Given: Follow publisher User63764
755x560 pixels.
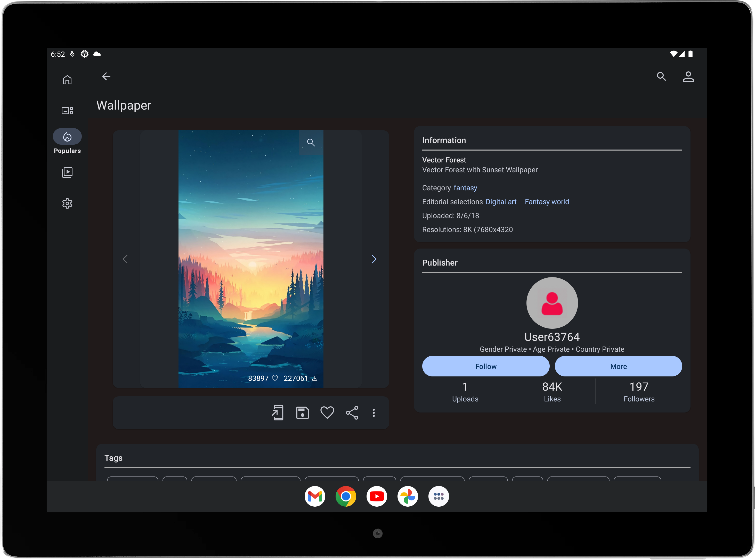Looking at the screenshot, I should point(485,366).
